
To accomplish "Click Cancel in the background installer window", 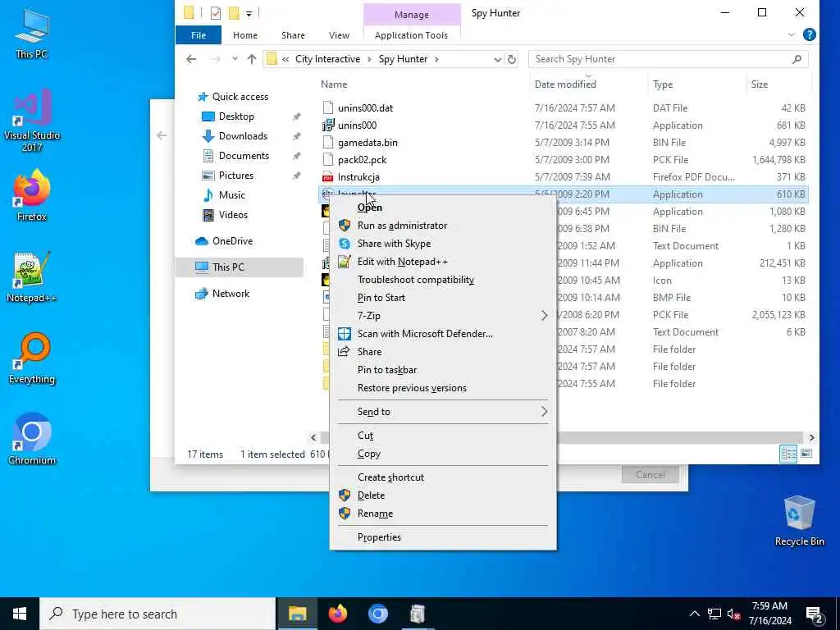I will click(650, 475).
